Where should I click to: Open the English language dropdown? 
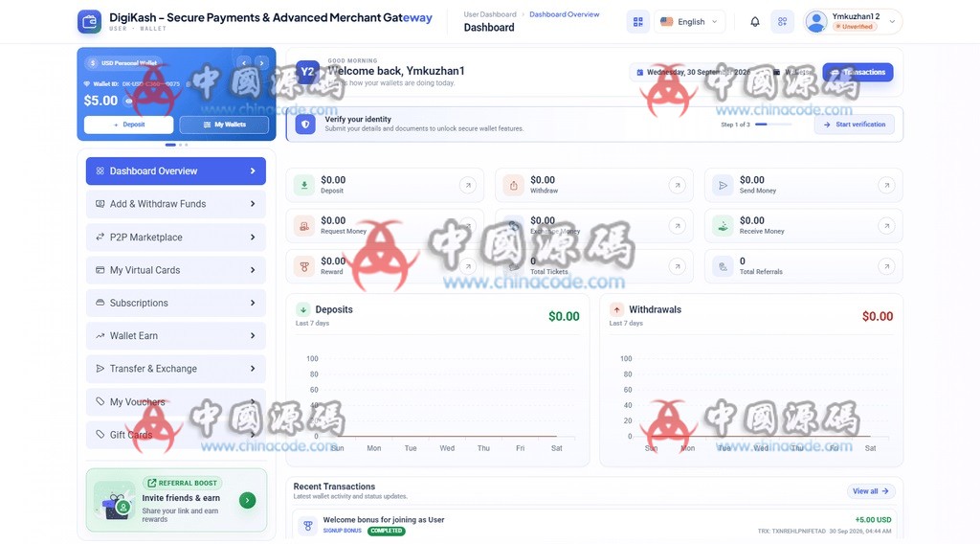(x=690, y=21)
